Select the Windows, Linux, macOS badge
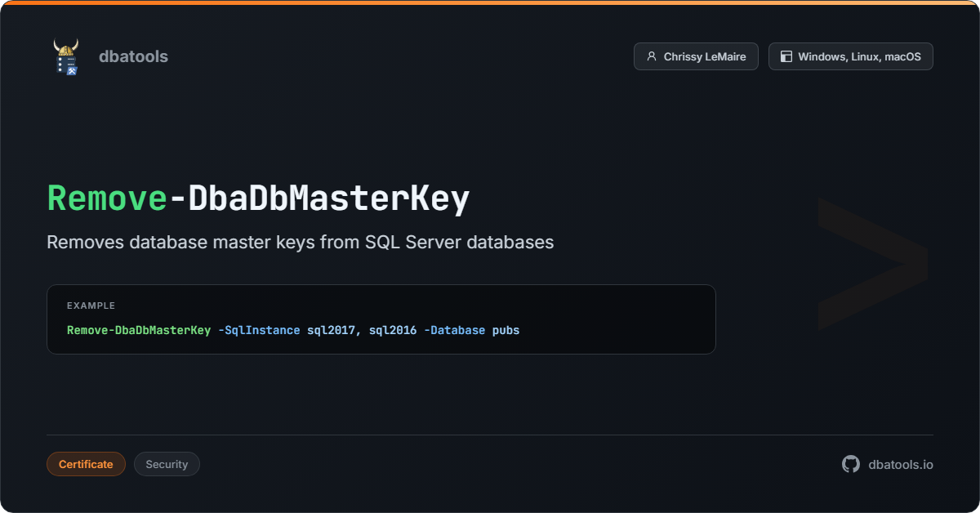980x513 pixels. click(x=850, y=56)
